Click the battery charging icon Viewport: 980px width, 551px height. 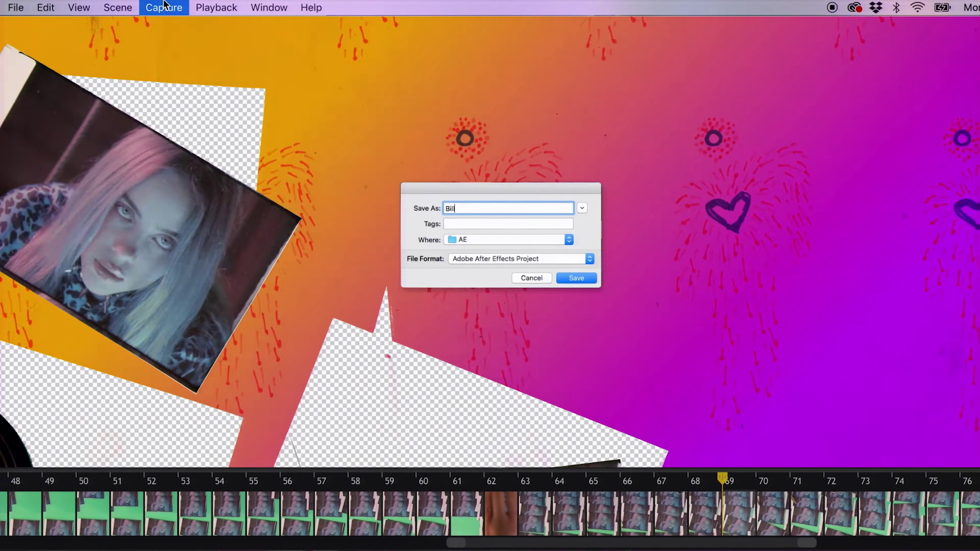[x=942, y=8]
